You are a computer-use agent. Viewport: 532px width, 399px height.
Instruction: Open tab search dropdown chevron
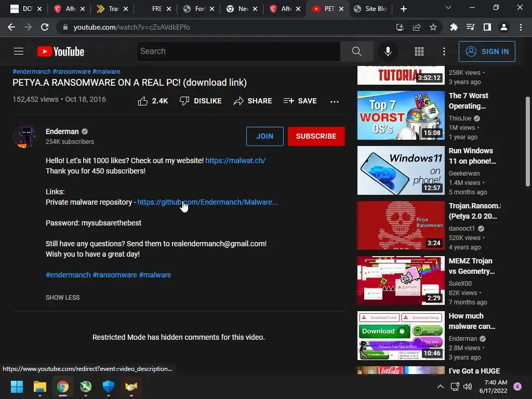pos(448,7)
